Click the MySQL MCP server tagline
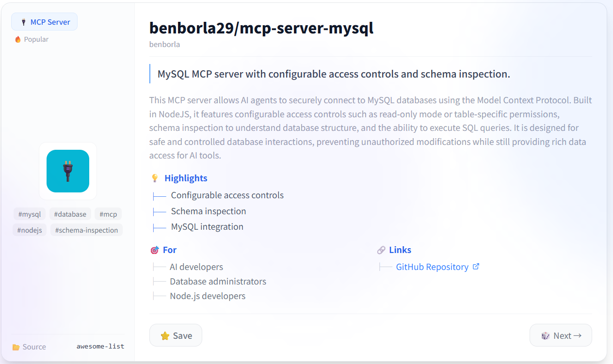 334,74
